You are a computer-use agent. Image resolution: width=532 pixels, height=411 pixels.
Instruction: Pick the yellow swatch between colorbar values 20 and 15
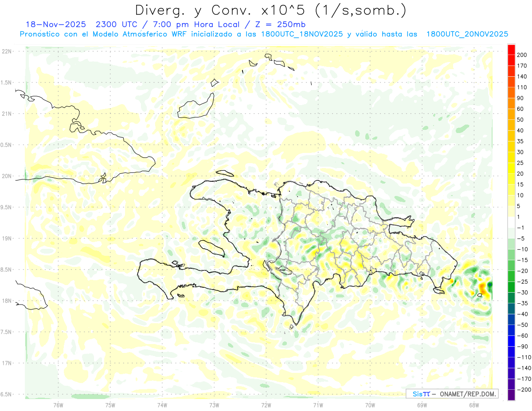tap(511, 179)
